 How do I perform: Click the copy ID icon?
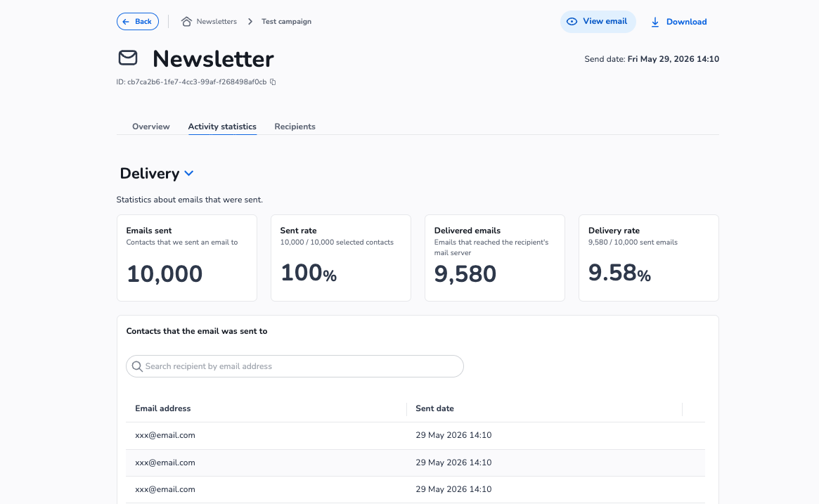coord(273,82)
